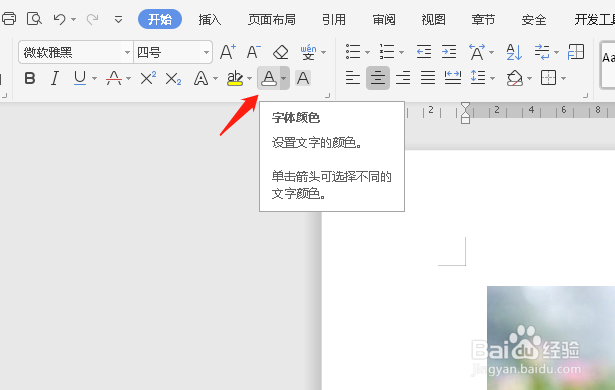Expand the font size dropdown arrow
Screen dimensions: 615x390
[x=206, y=52]
